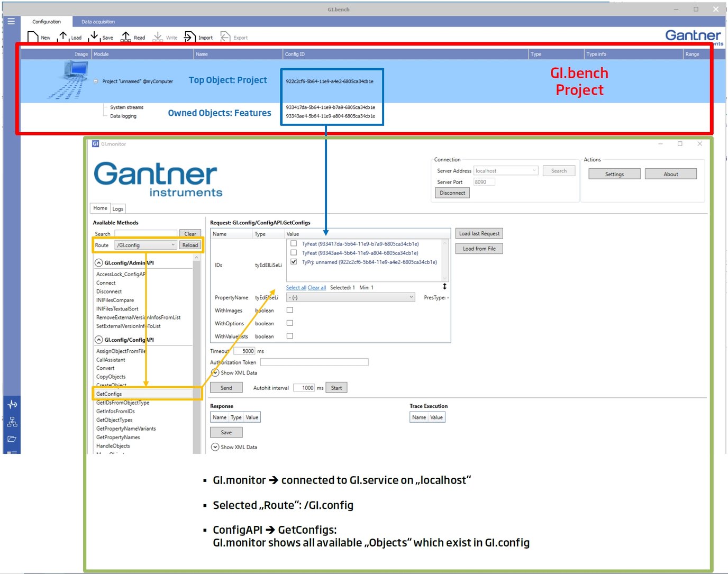Collapse the GI.config/AdminAPI section
The width and height of the screenshot is (728, 574).
click(x=99, y=262)
